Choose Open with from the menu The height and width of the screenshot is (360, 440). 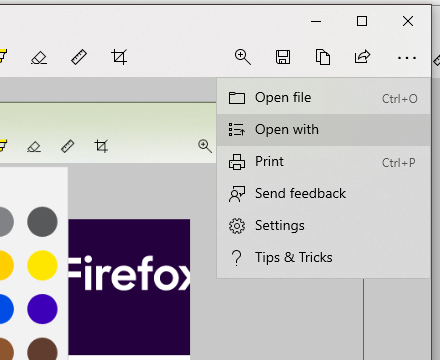click(x=323, y=130)
